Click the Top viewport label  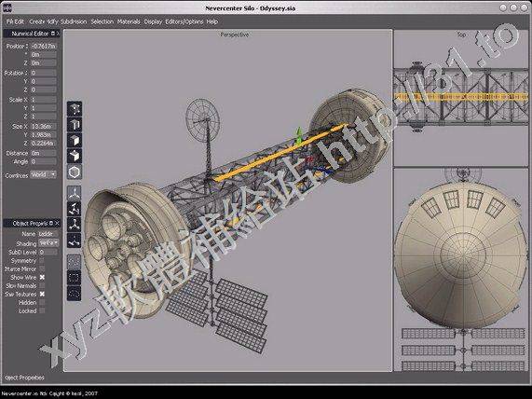[x=461, y=34]
